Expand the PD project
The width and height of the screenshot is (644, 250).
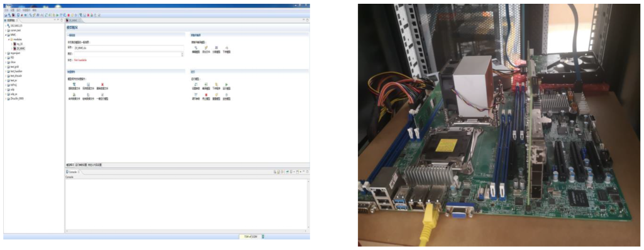click(6, 57)
